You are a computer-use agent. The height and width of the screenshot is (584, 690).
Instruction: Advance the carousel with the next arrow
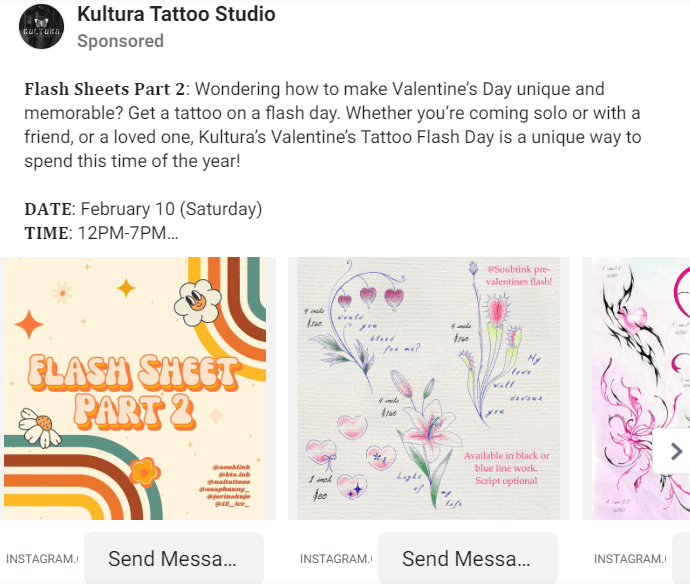tap(675, 450)
